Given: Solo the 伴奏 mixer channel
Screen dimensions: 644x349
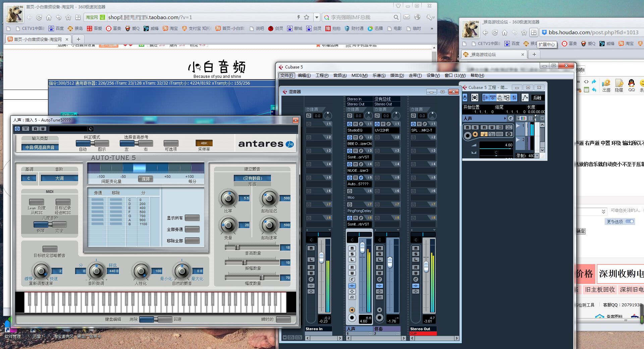Looking at the screenshot, I should coord(379,254).
